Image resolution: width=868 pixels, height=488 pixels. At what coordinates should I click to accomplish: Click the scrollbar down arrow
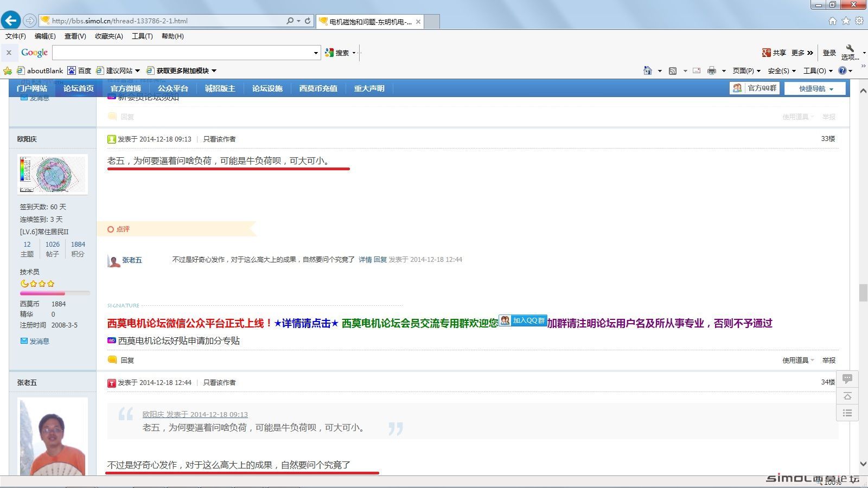tap(863, 464)
